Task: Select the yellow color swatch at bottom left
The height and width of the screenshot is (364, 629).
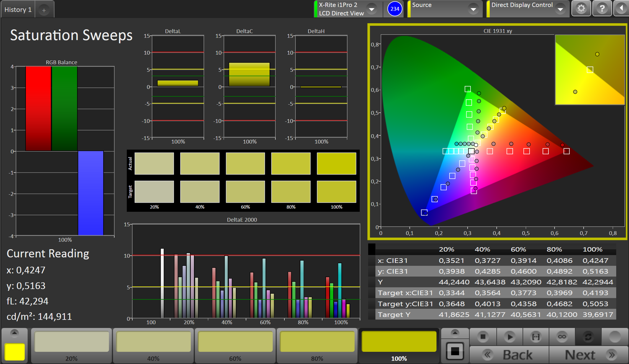Action: point(15,352)
